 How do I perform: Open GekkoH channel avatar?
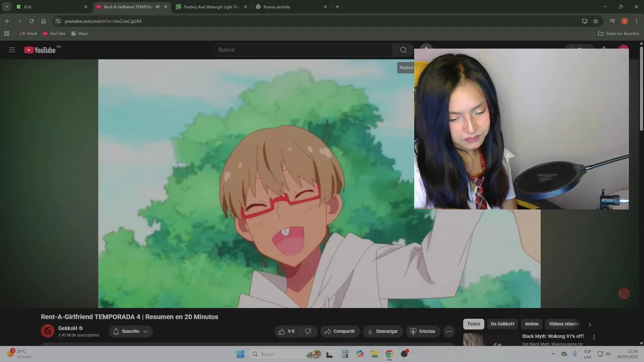click(x=47, y=331)
